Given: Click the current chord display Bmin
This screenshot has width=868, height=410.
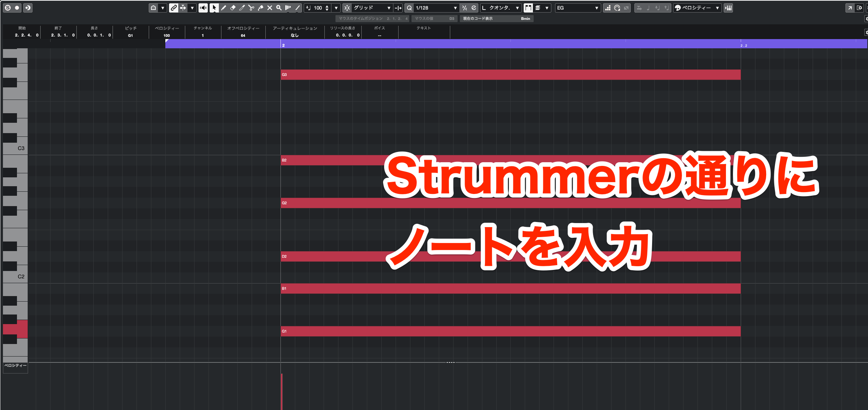Looking at the screenshot, I should 526,18.
